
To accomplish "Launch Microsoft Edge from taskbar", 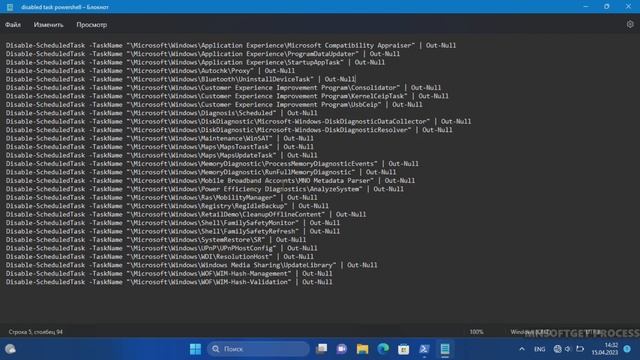I will click(383, 349).
